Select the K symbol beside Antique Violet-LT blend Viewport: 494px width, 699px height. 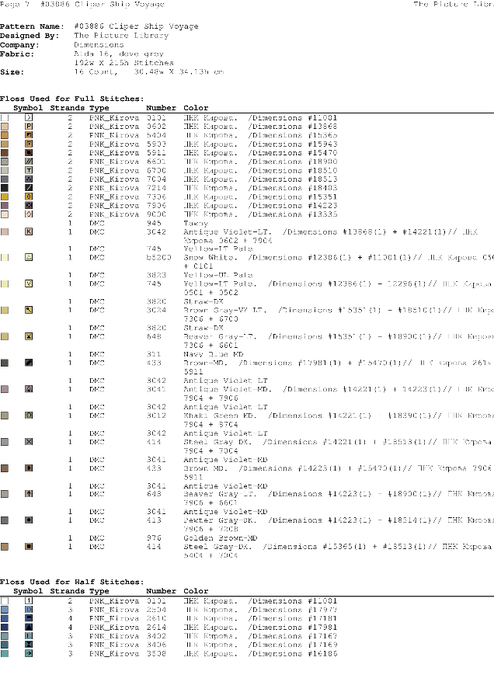[29, 231]
